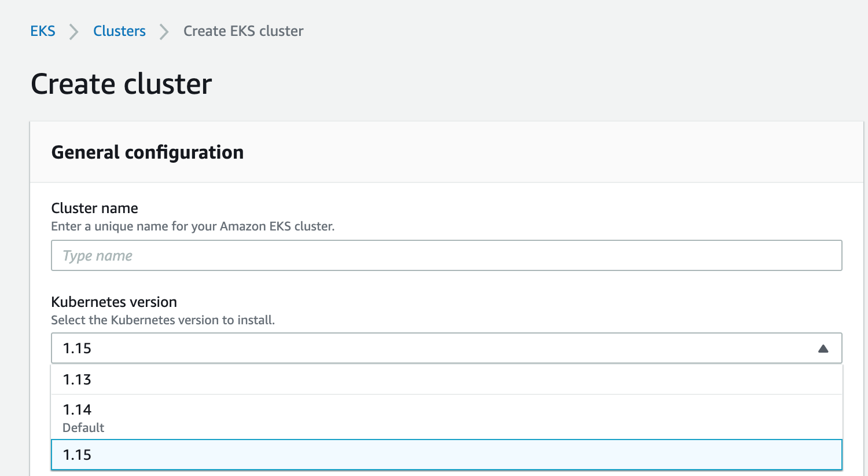Go to the Clusters breadcrumb link

[x=119, y=31]
